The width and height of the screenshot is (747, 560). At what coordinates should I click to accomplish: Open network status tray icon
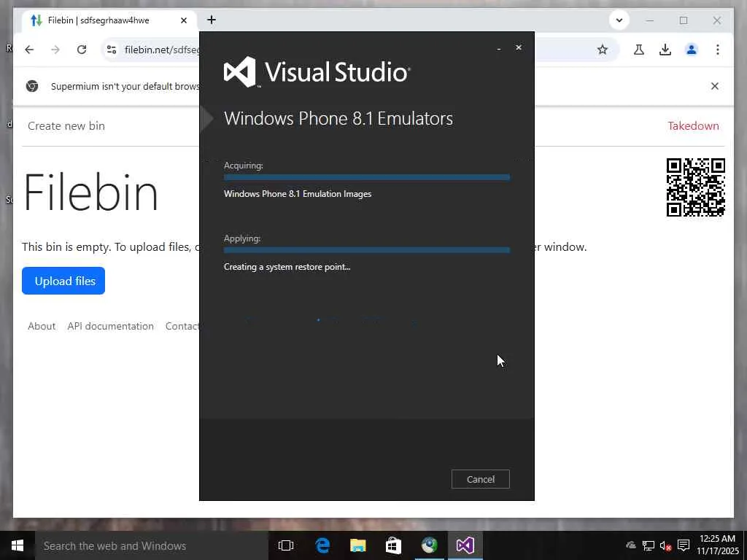pos(649,545)
